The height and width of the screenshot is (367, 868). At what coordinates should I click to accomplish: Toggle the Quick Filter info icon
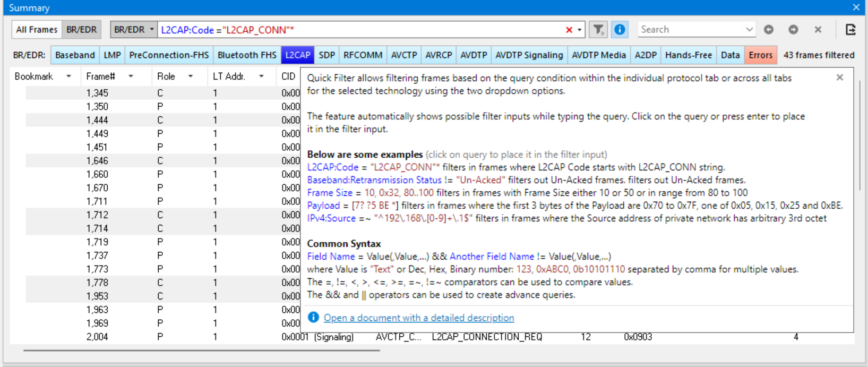click(619, 30)
